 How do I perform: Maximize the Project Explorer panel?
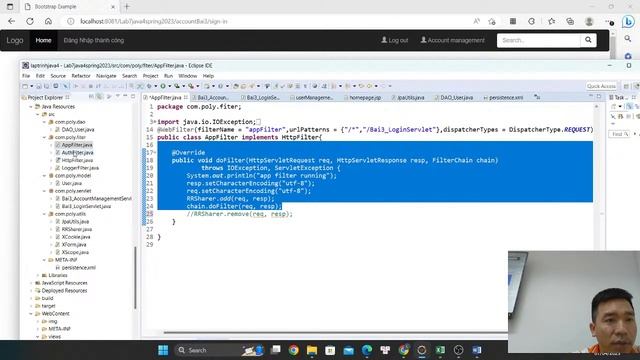tap(133, 97)
